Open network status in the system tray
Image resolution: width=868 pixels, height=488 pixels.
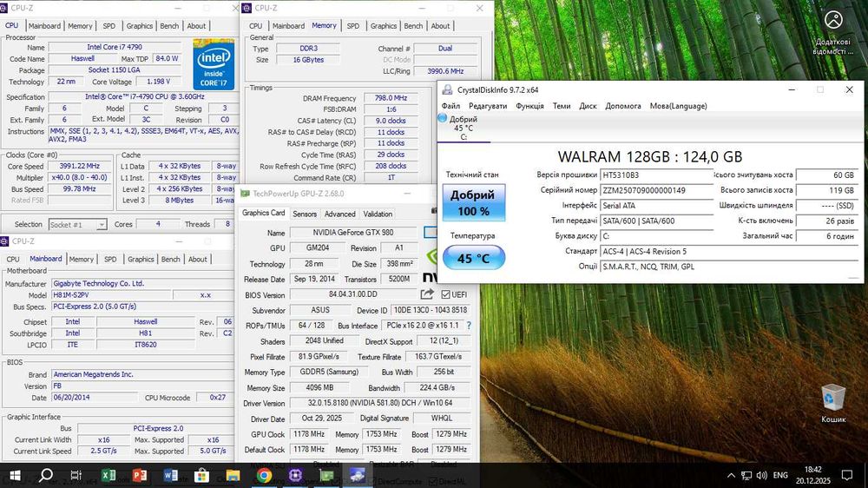click(x=746, y=475)
